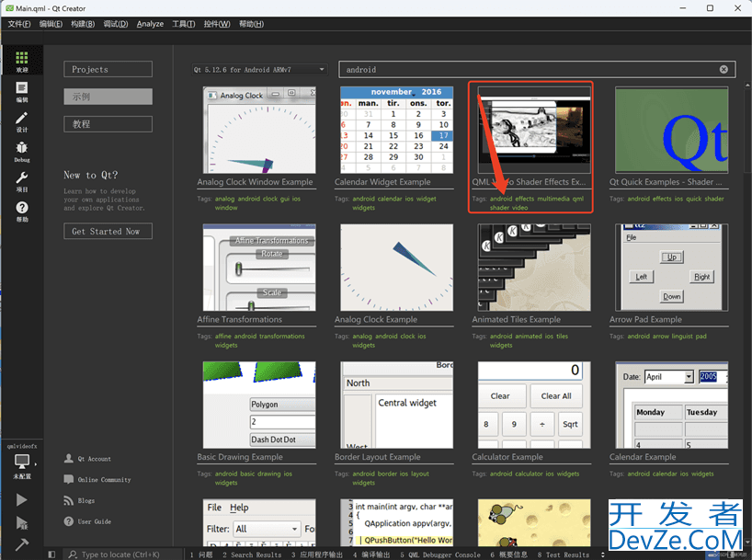This screenshot has width=752, height=560.
Task: Open Border Layout Example thumbnail
Action: coord(396,405)
